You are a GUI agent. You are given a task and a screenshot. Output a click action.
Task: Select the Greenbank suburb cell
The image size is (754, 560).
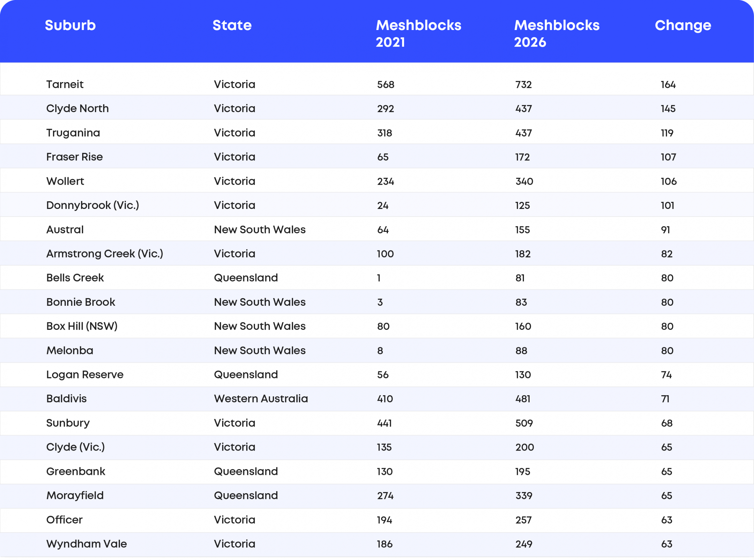76,471
